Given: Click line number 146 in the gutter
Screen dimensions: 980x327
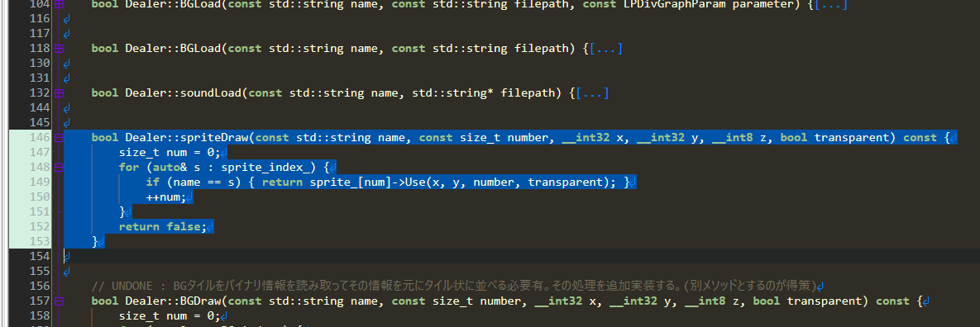Looking at the screenshot, I should point(40,138).
